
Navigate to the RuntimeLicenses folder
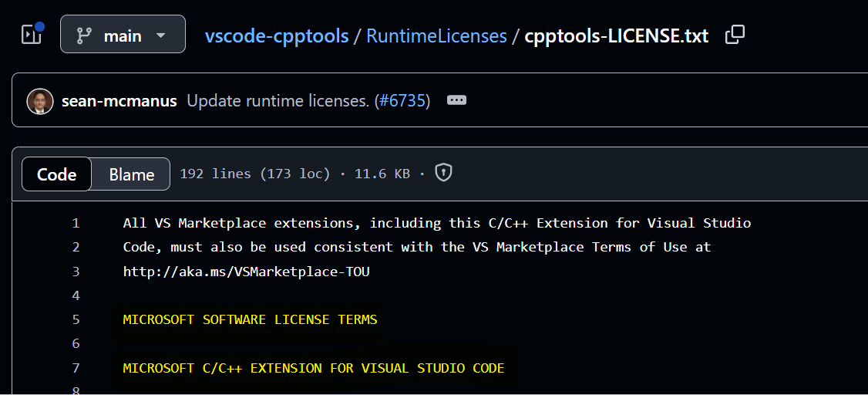click(436, 36)
